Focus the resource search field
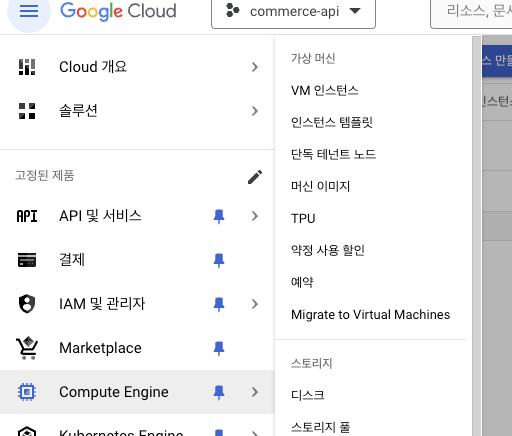 [x=471, y=13]
